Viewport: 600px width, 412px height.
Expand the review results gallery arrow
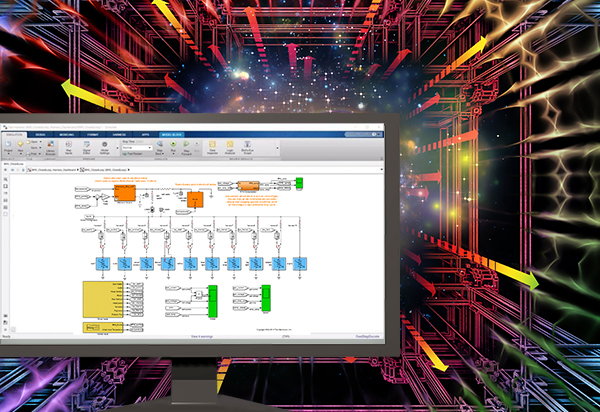[x=277, y=149]
